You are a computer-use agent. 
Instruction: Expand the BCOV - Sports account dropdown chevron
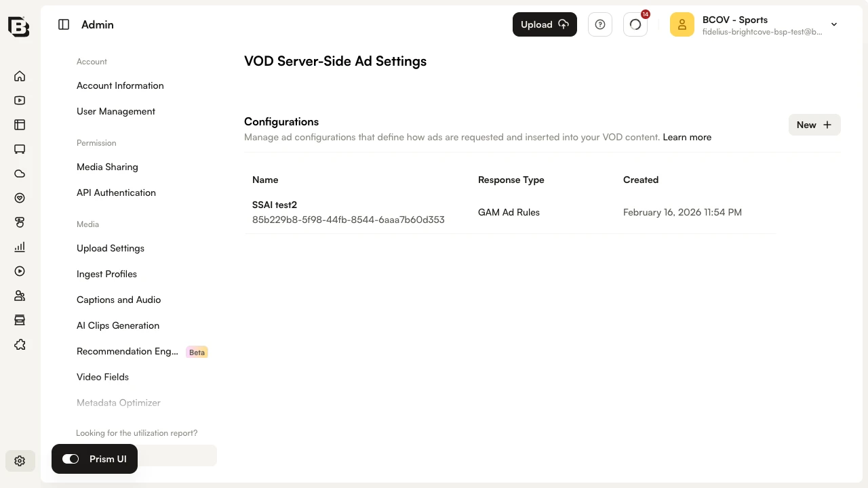click(x=834, y=24)
